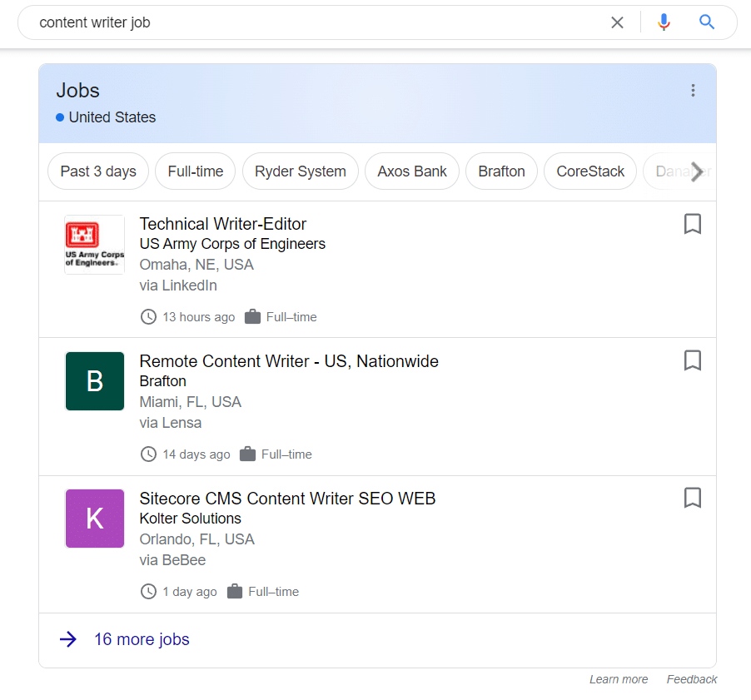Open the Jobs options three-dot menu
This screenshot has height=700, width=751.
[693, 90]
